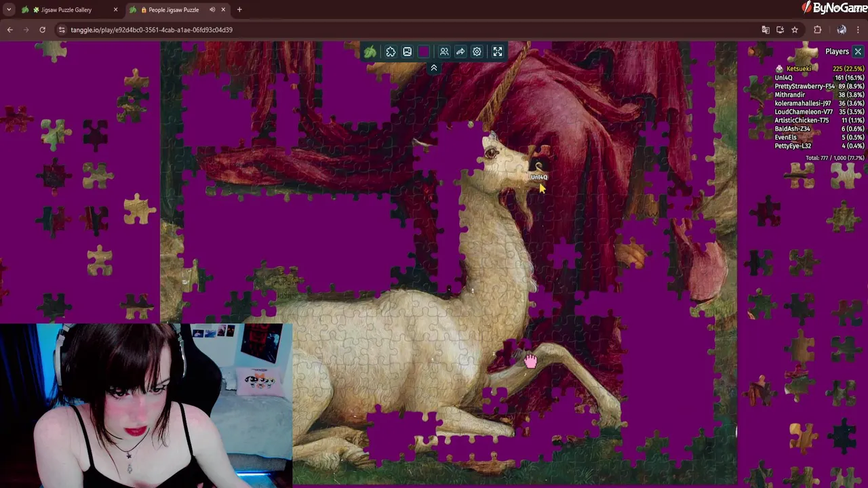Reload the tanggle.io page
Viewport: 868px width, 488px height.
(42, 30)
